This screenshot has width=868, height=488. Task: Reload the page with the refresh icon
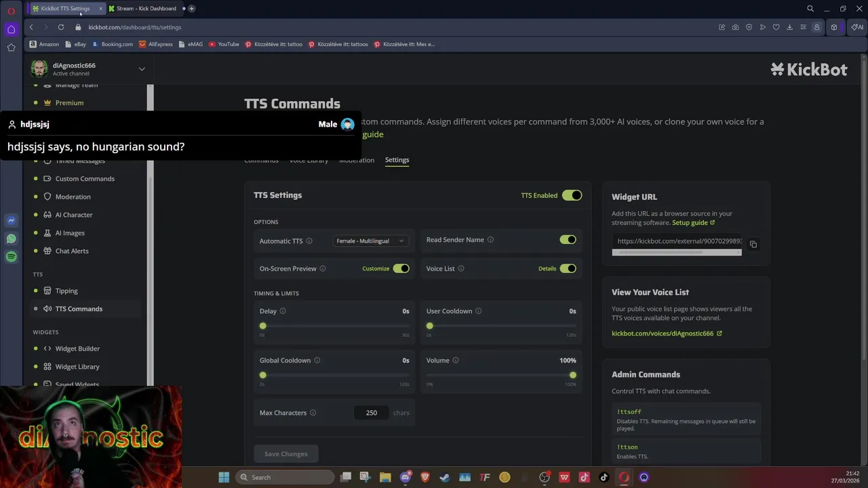(60, 27)
